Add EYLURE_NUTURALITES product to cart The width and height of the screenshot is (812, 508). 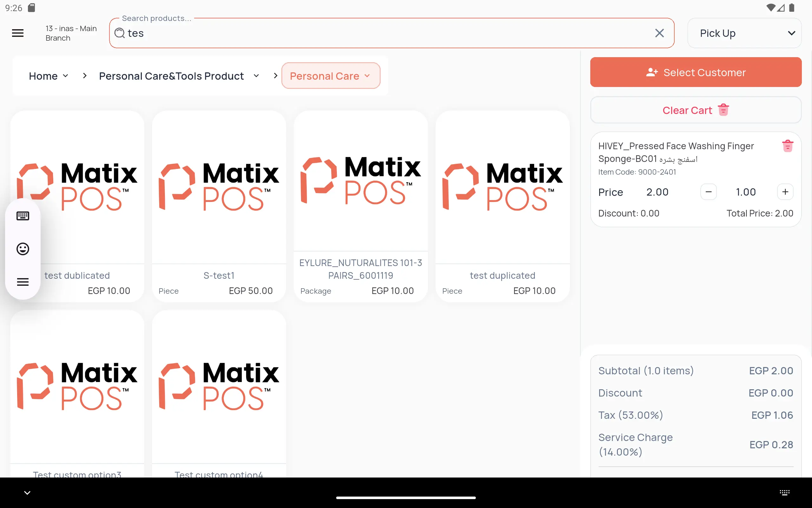coord(361,206)
